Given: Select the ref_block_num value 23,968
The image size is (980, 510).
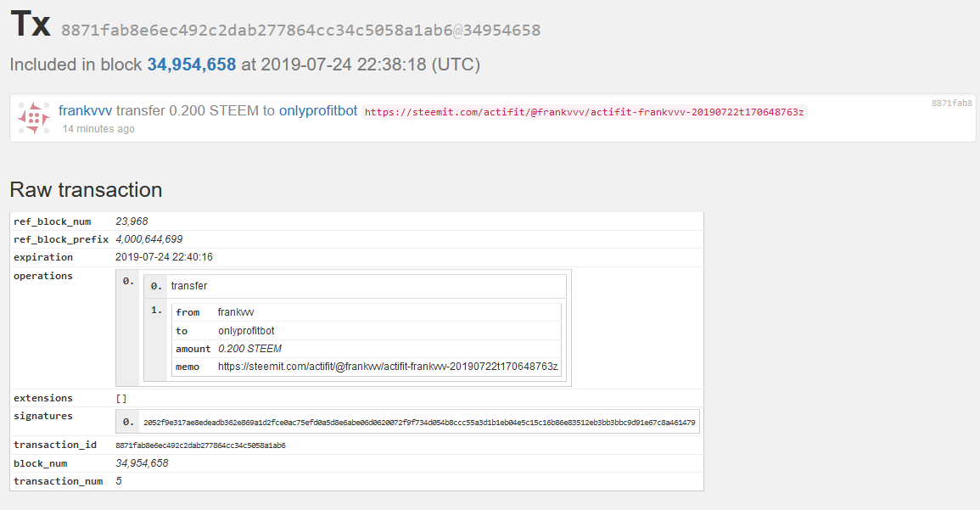Looking at the screenshot, I should [x=132, y=221].
